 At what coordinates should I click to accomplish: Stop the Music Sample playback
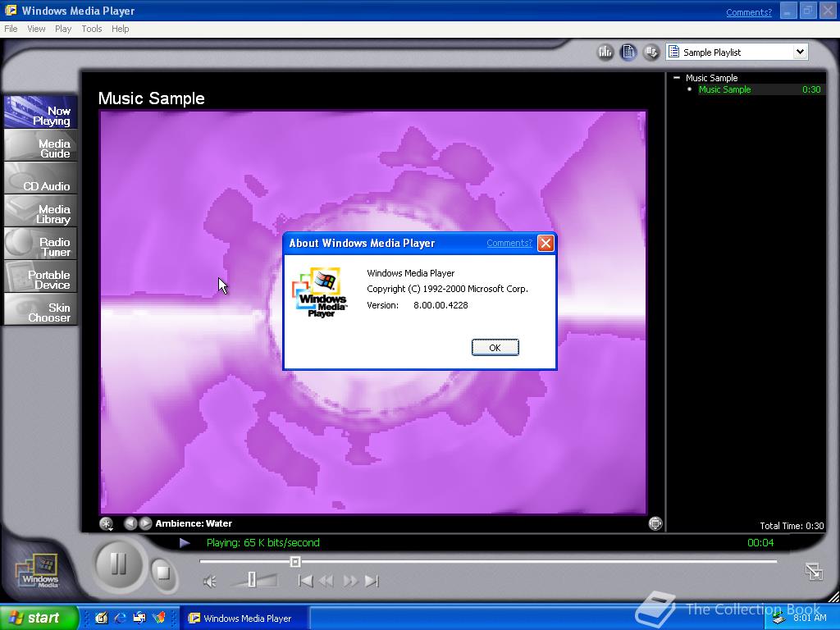tap(163, 573)
